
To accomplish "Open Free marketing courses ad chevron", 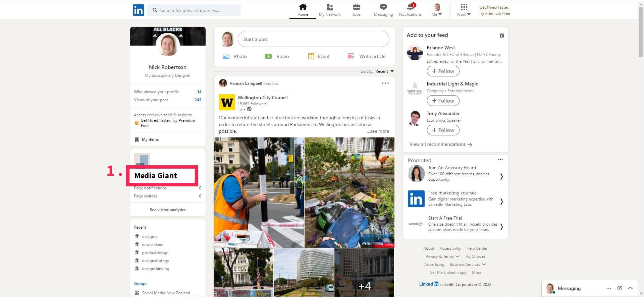I will 501,202.
